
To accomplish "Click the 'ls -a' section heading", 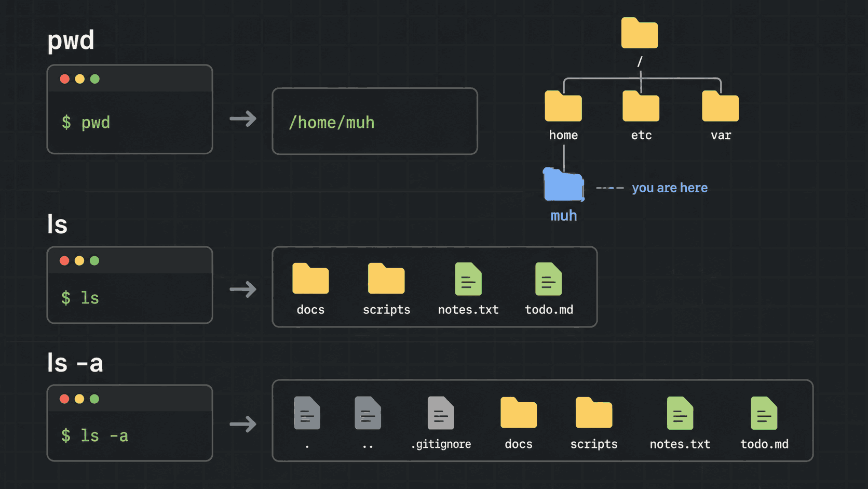I will [75, 363].
